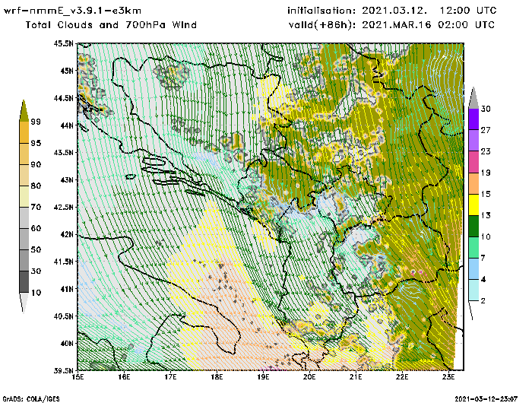Click the GrADS: COLA/IGES footer text
Image resolution: width=532 pixels, height=403 pixels.
[31, 399]
